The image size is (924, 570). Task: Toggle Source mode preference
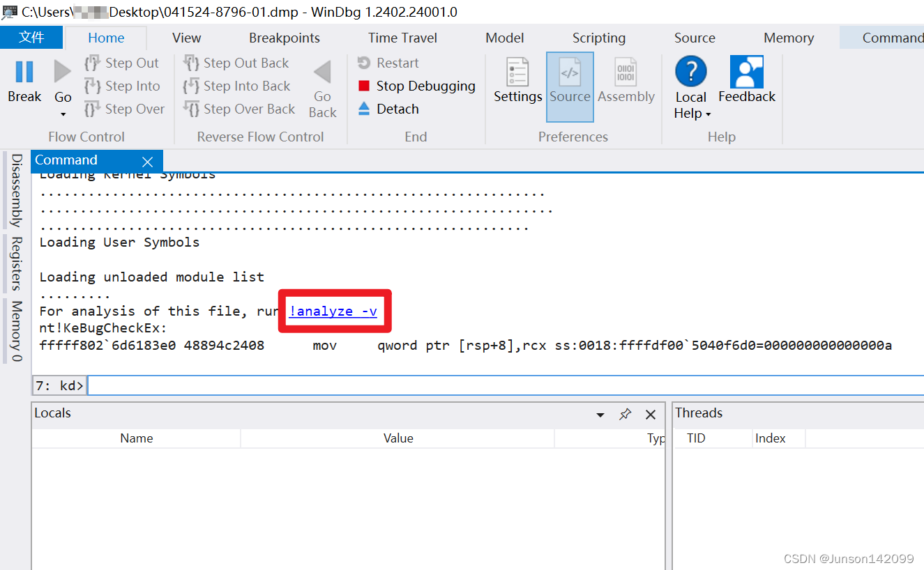point(570,86)
